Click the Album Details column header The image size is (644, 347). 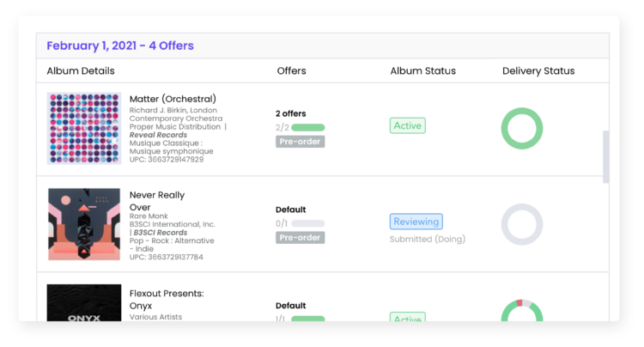pos(81,71)
